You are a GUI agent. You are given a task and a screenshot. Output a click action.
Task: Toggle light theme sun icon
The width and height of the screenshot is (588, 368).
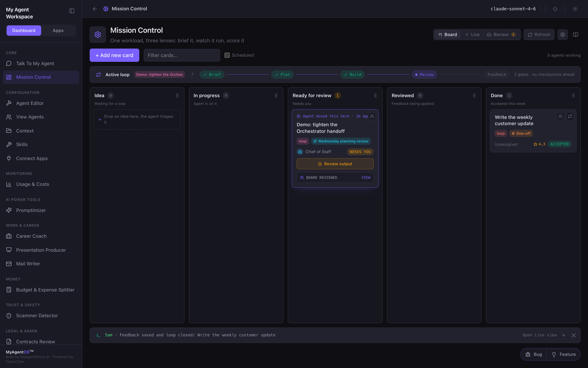[575, 9]
